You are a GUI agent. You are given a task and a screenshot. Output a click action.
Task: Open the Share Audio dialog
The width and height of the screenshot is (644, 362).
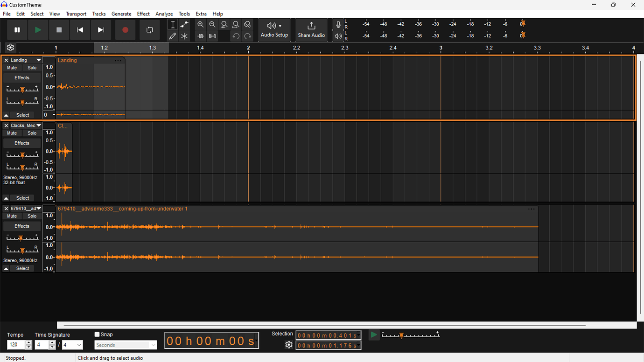tap(311, 29)
